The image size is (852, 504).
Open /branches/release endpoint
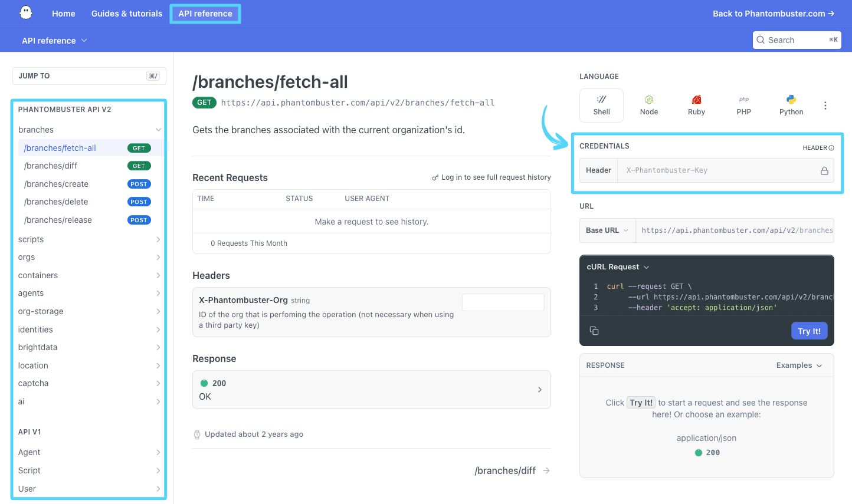coord(87,220)
